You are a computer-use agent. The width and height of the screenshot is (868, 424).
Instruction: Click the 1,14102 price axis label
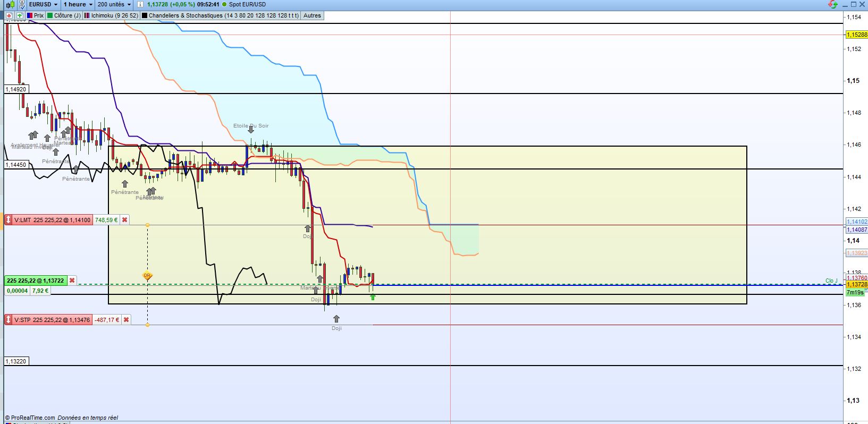[856, 222]
